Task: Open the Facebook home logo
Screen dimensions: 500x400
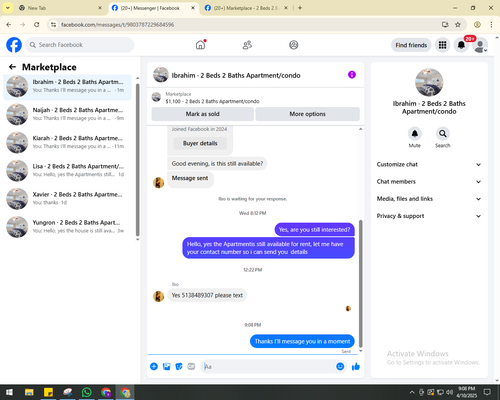Action: (14, 45)
